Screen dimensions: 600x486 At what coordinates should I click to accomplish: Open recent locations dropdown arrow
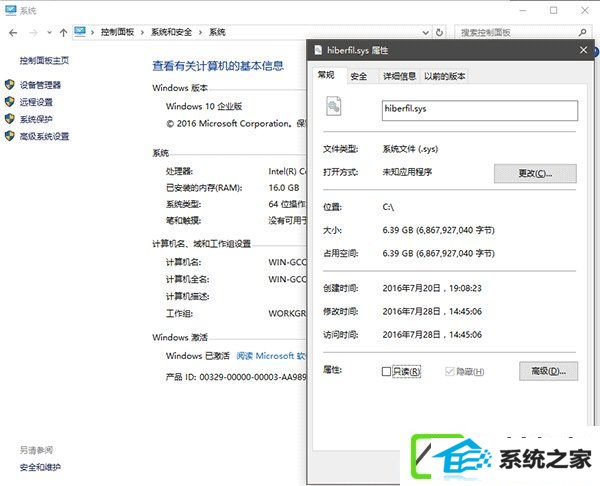[49, 33]
